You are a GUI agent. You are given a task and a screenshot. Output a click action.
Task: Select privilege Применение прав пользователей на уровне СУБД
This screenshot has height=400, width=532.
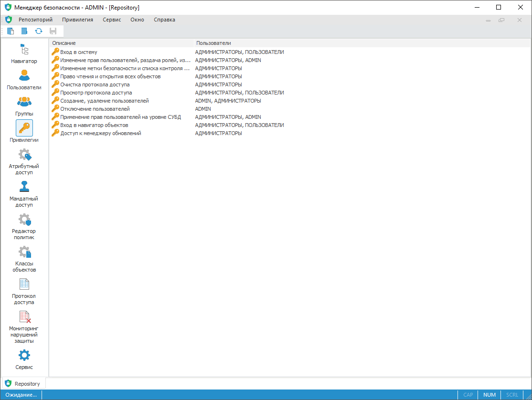pos(120,117)
